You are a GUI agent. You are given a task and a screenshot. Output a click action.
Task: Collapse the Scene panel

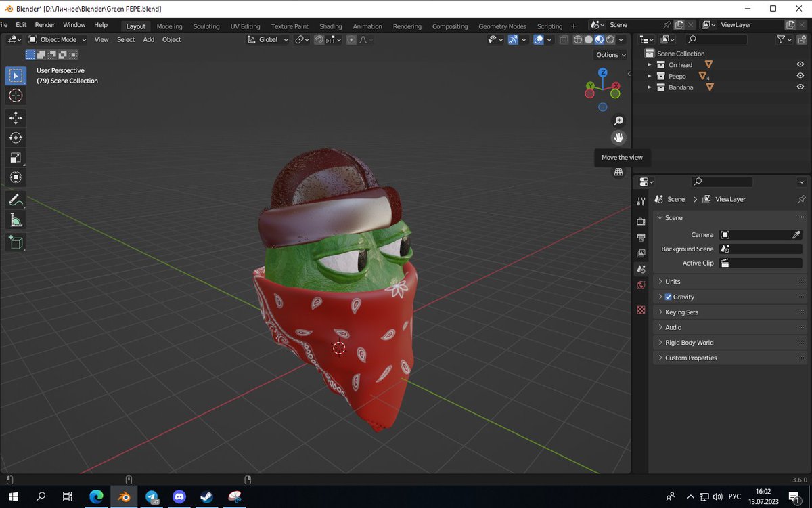click(730, 218)
